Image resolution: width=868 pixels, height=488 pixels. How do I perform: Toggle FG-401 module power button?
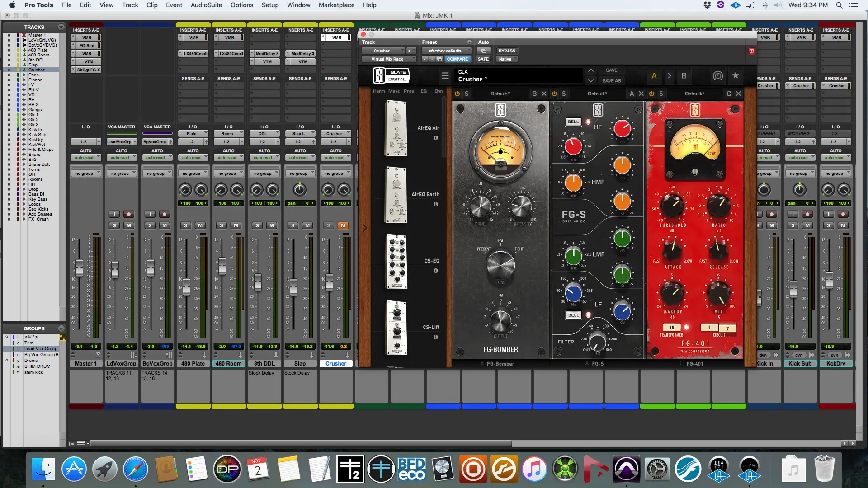[x=651, y=94]
